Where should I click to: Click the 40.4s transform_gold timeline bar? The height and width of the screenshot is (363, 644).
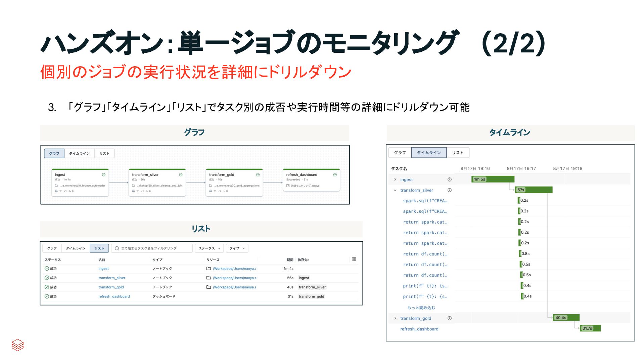coord(566,318)
